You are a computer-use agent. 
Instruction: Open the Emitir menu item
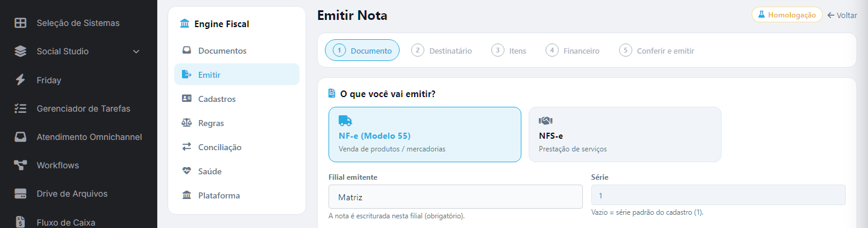tap(237, 75)
